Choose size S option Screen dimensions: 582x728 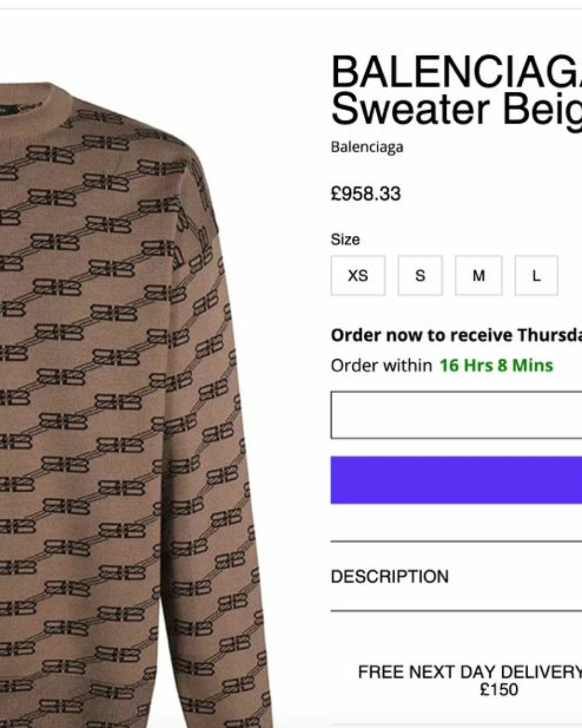[420, 276]
